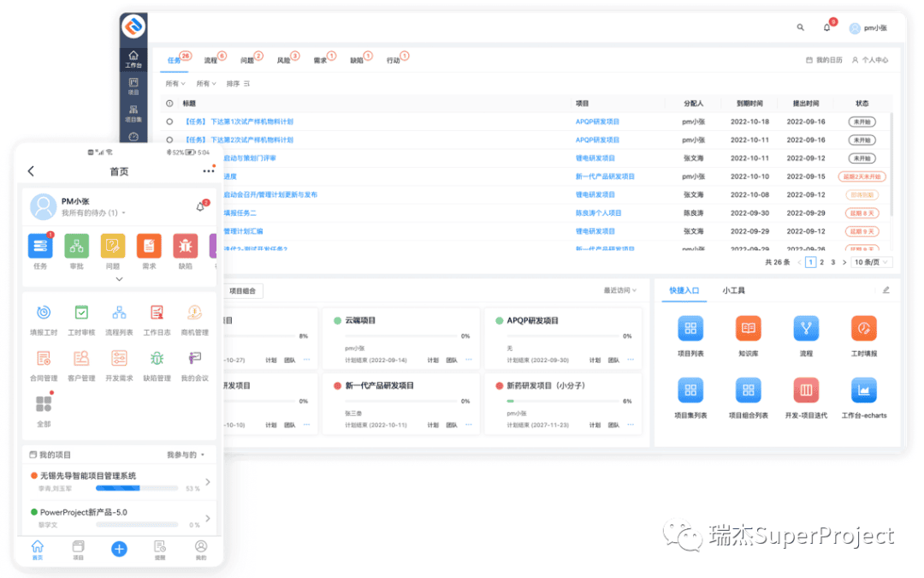The width and height of the screenshot is (924, 578).
Task: Tap the green 审批 icon in the mobile app
Action: 77,246
